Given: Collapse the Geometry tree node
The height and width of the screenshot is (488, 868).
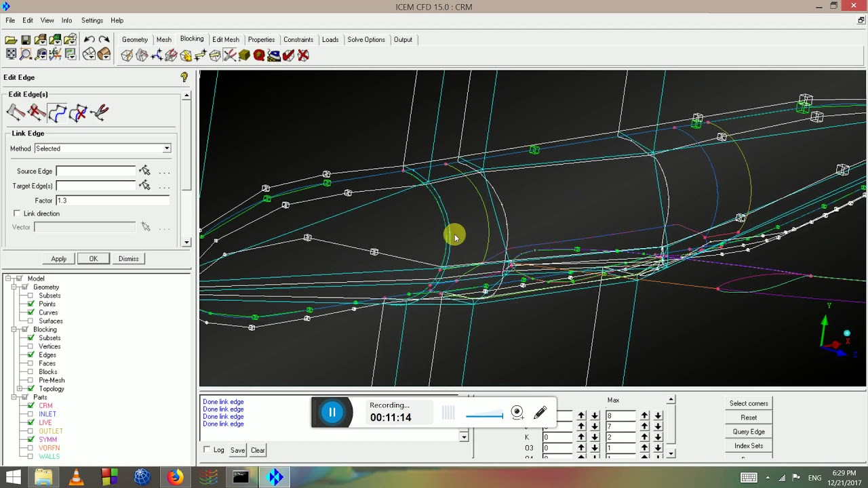Looking at the screenshot, I should [14, 287].
